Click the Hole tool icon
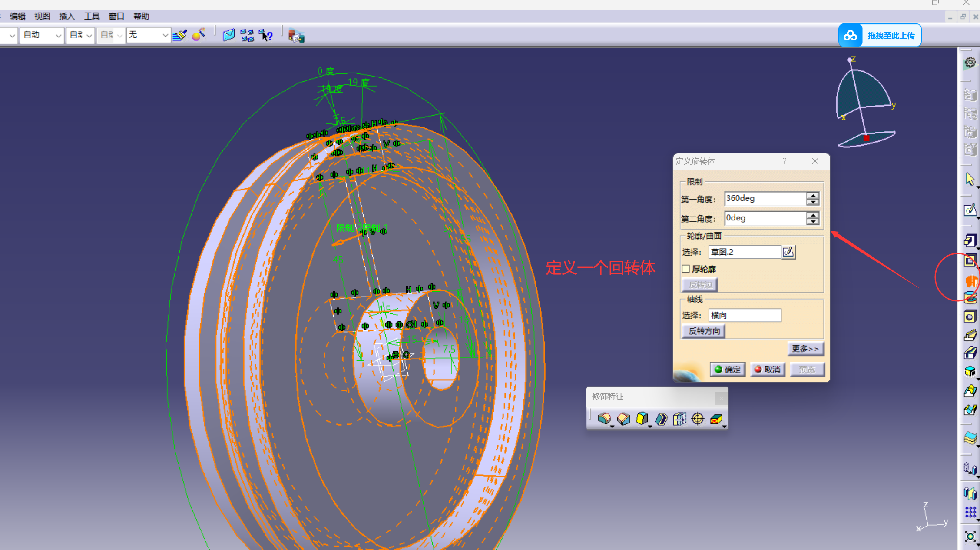Viewport: 980px width, 550px height. (x=970, y=317)
